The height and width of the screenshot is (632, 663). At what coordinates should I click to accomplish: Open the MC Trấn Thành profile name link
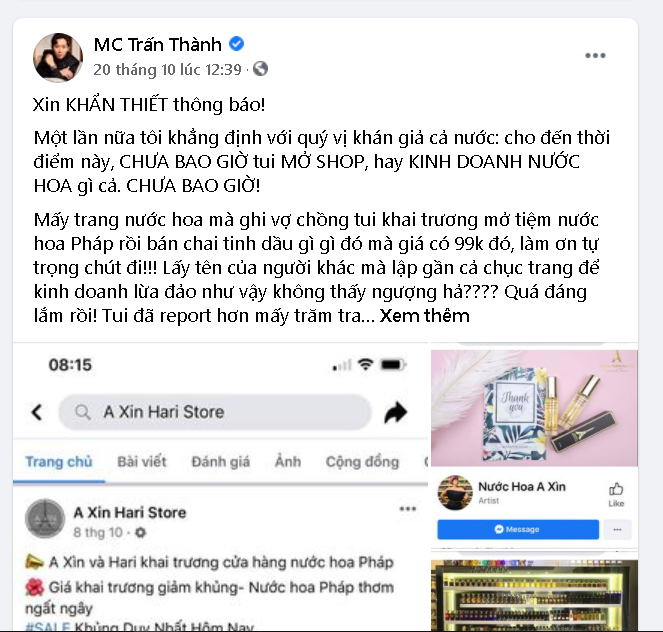158,44
